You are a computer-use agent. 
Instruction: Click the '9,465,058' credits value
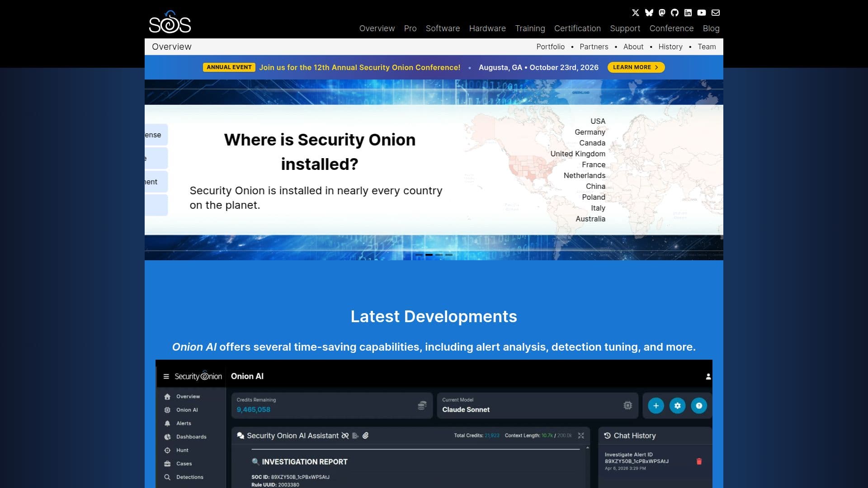(x=253, y=409)
